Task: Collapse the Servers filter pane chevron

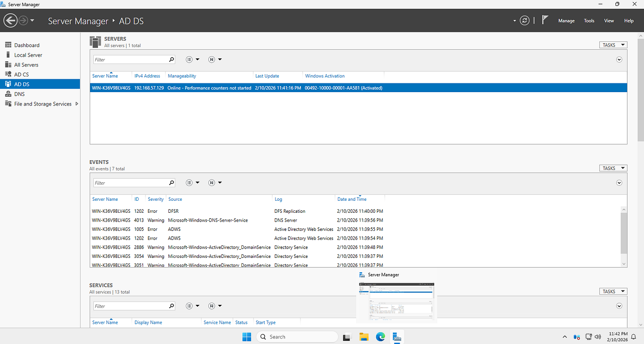Action: (619, 59)
